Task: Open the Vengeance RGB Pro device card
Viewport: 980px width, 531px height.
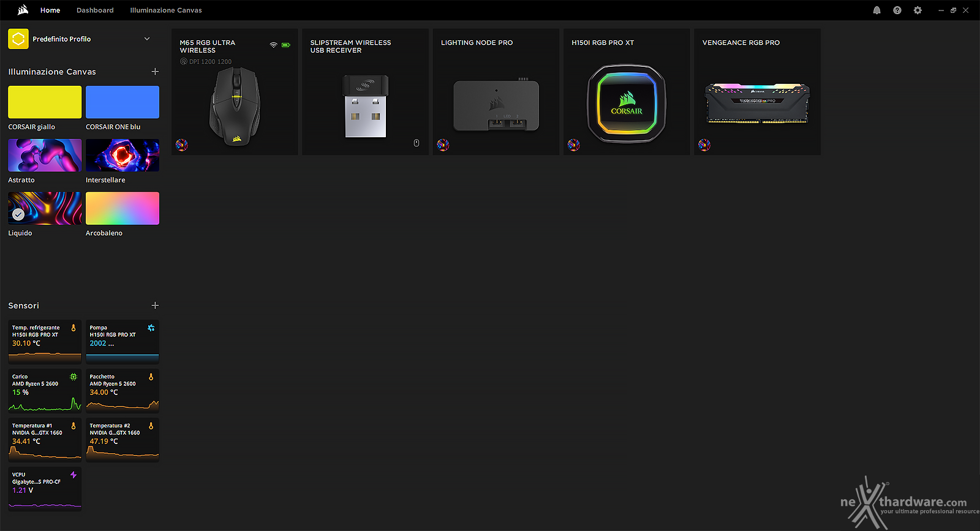Action: coord(757,92)
